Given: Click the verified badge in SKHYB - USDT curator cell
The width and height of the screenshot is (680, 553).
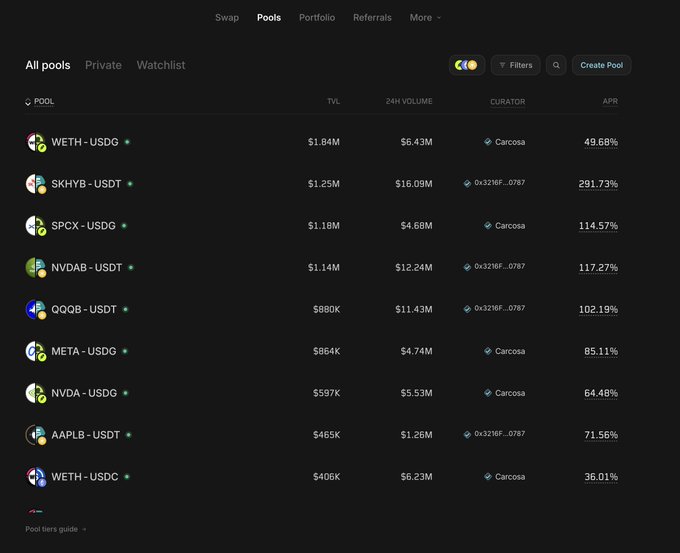Looking at the screenshot, I should (x=467, y=183).
